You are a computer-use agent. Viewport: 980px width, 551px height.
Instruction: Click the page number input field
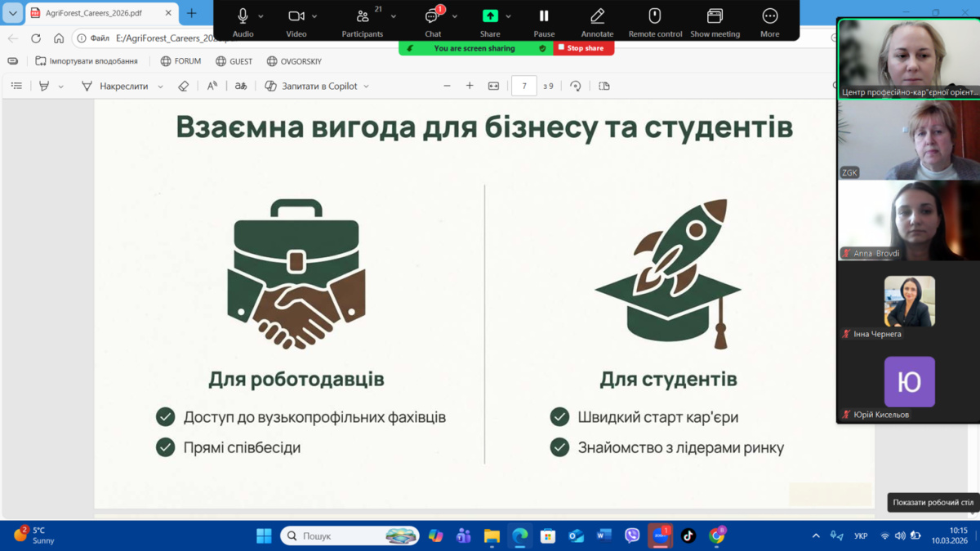click(x=523, y=86)
